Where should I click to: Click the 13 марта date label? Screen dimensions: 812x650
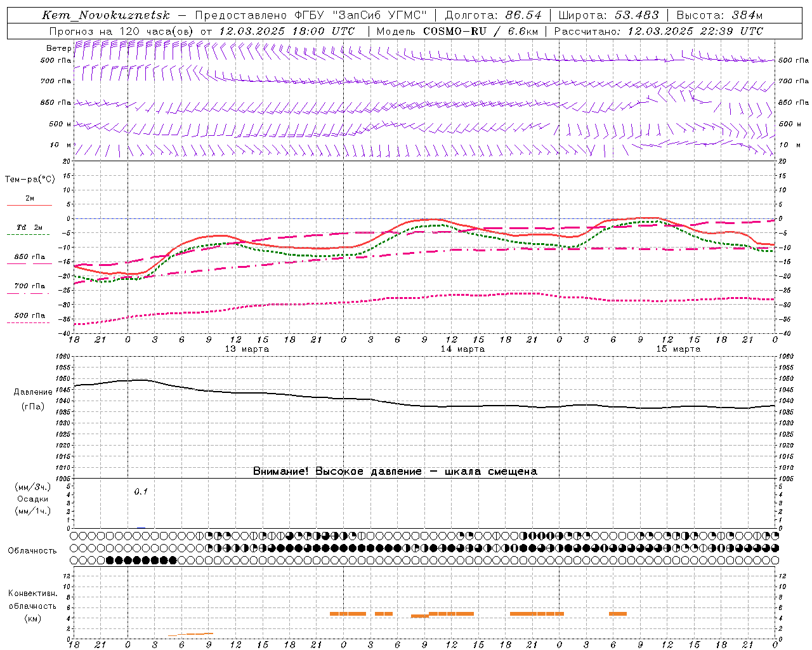[247, 349]
